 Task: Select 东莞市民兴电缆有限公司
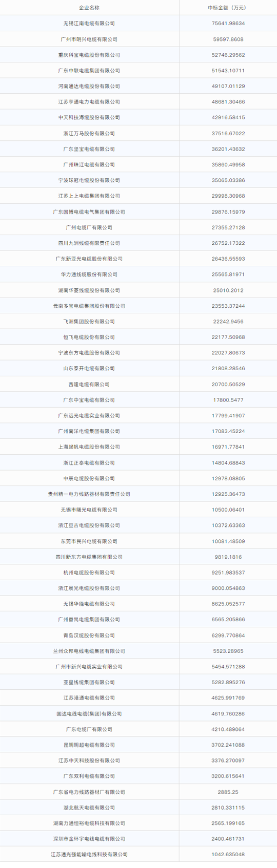click(89, 541)
